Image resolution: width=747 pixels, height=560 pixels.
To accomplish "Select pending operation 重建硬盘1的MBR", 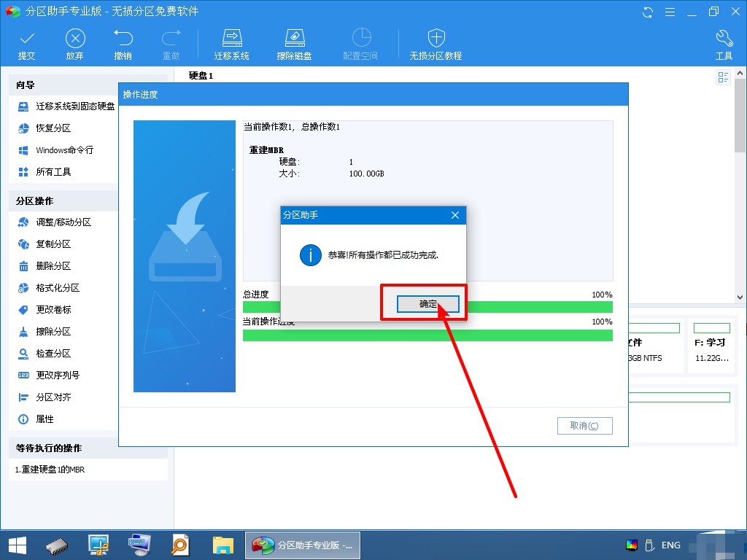I will pos(50,470).
